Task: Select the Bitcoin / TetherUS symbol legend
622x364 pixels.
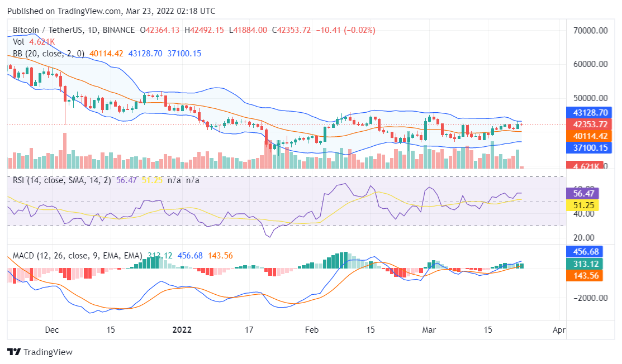Action: pos(48,30)
